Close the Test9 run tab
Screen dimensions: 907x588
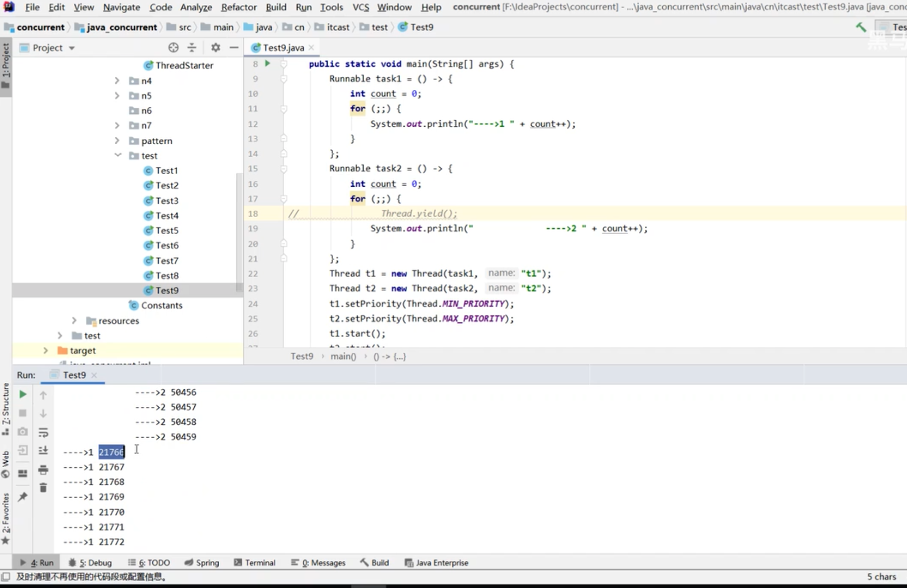(94, 375)
